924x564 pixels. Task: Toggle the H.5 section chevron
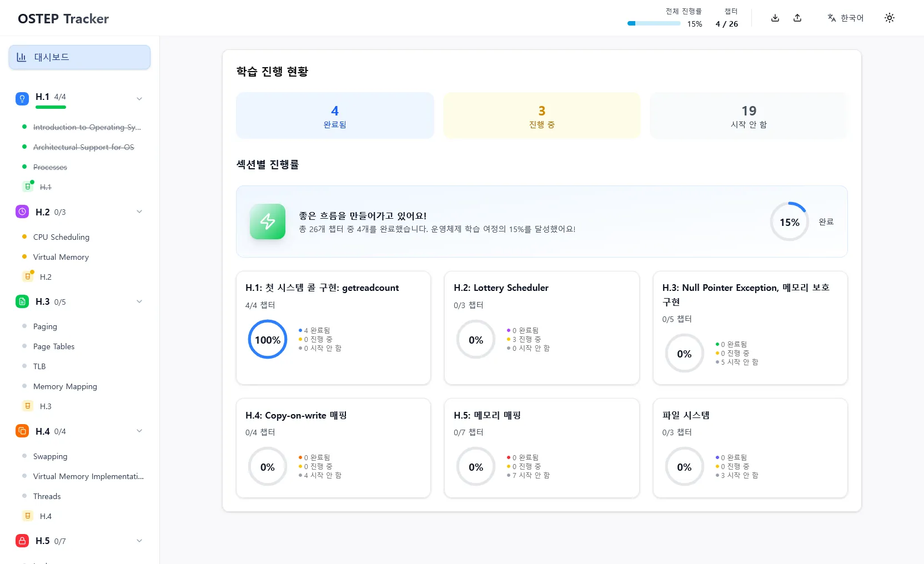click(139, 541)
